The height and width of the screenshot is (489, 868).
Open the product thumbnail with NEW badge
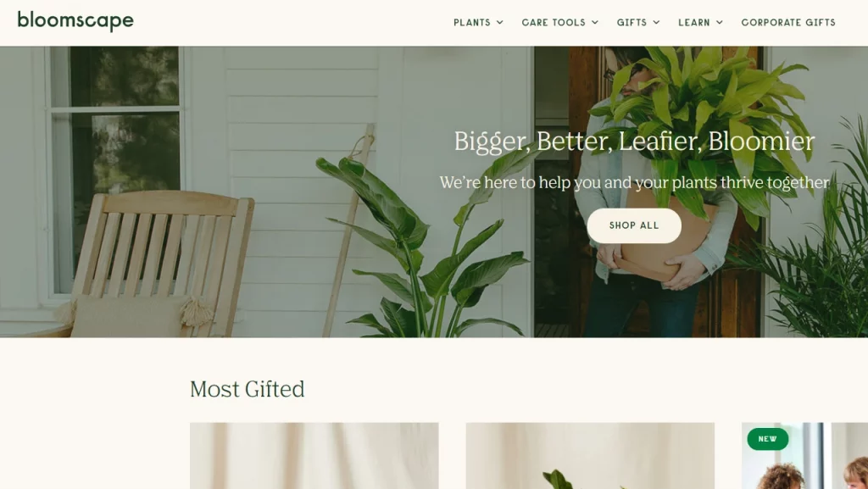[805, 456]
